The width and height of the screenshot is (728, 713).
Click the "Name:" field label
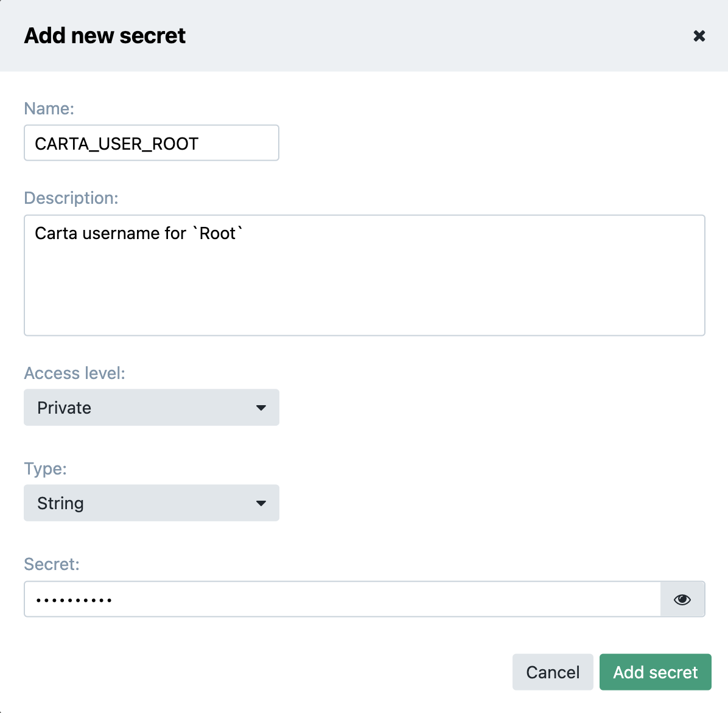49,108
